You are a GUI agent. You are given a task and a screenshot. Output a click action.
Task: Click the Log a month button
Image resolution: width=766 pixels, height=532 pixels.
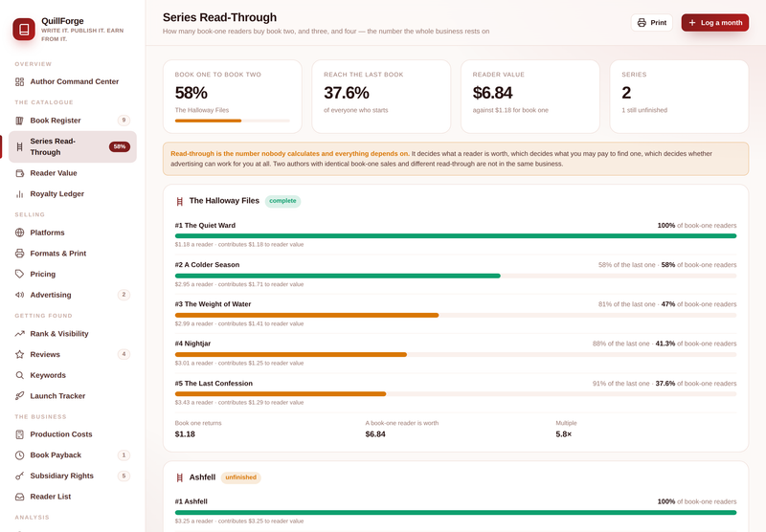(x=714, y=22)
